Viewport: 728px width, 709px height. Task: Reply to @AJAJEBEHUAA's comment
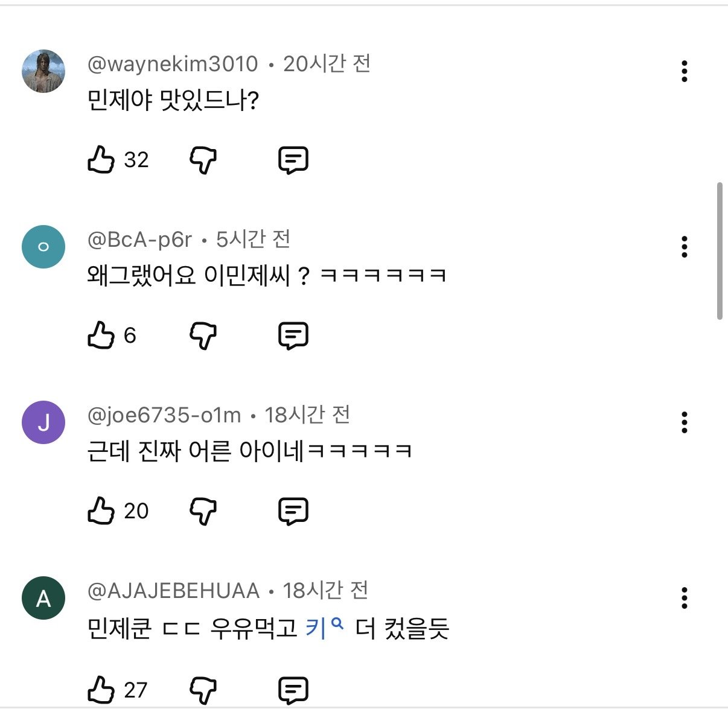(x=293, y=690)
